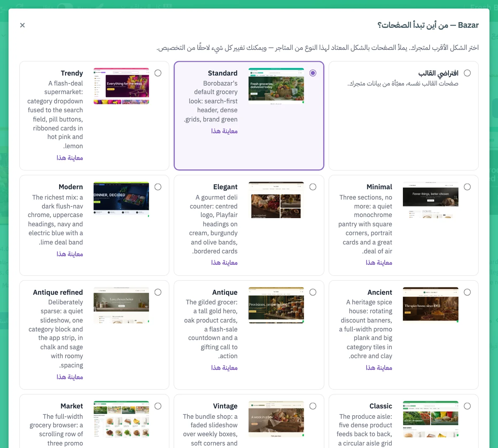Click the Standard template title
The height and width of the screenshot is (448, 498).
tap(223, 73)
